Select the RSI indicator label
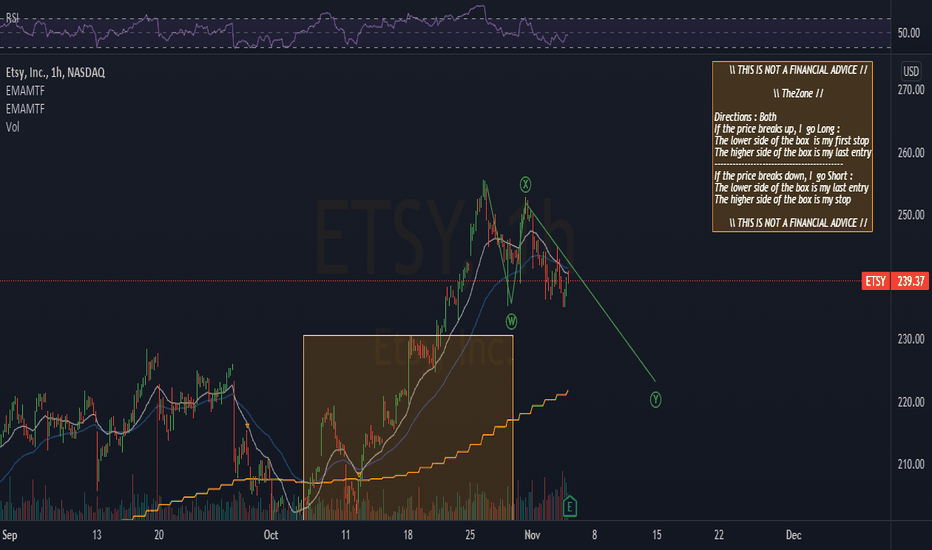Screen dimensions: 932x550 coord(12,18)
